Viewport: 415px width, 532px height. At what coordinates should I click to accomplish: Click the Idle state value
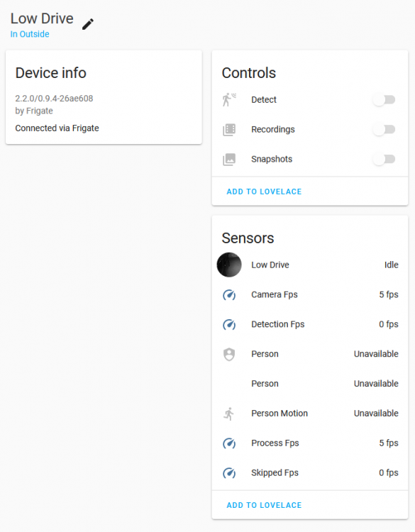(392, 265)
